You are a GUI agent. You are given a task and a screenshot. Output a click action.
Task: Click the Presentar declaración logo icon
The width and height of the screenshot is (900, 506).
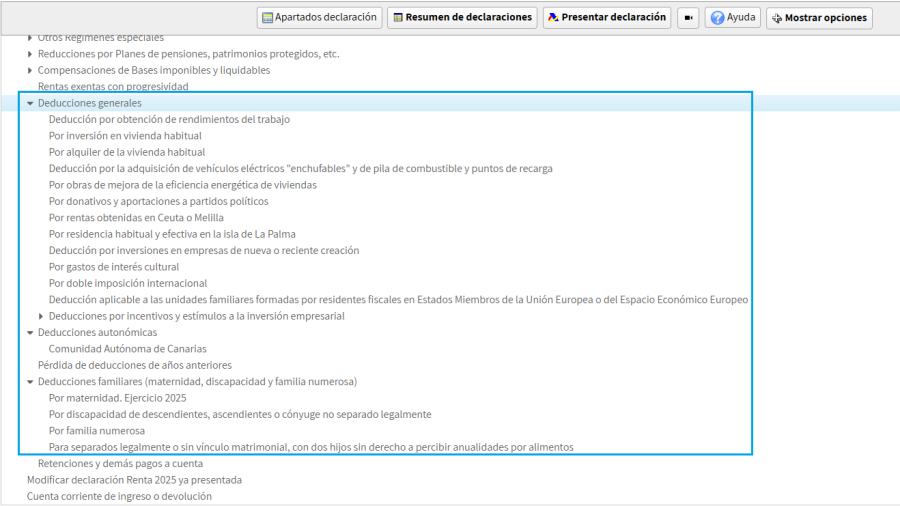pyautogui.click(x=552, y=18)
